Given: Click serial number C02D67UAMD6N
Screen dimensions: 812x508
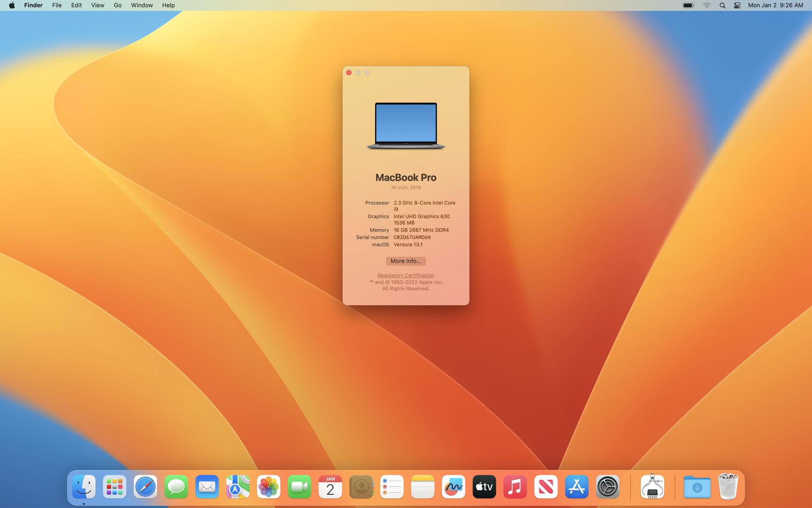Looking at the screenshot, I should coord(412,237).
